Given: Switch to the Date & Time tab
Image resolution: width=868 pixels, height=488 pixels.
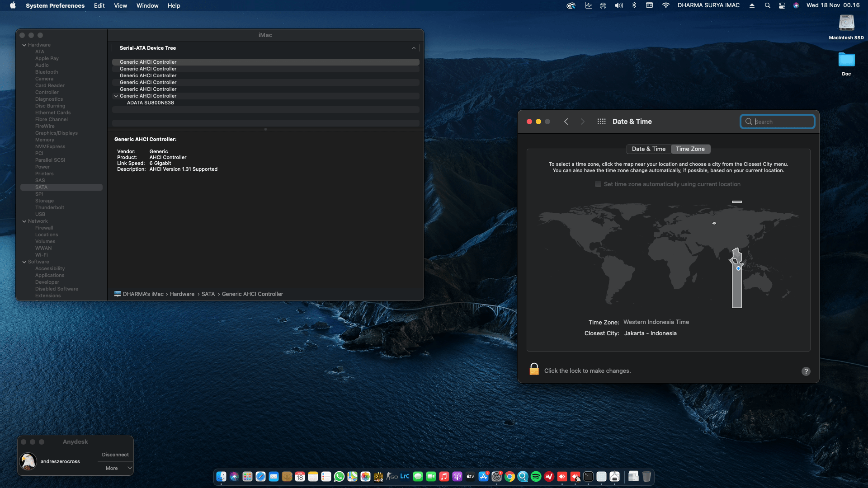Looking at the screenshot, I should tap(648, 149).
